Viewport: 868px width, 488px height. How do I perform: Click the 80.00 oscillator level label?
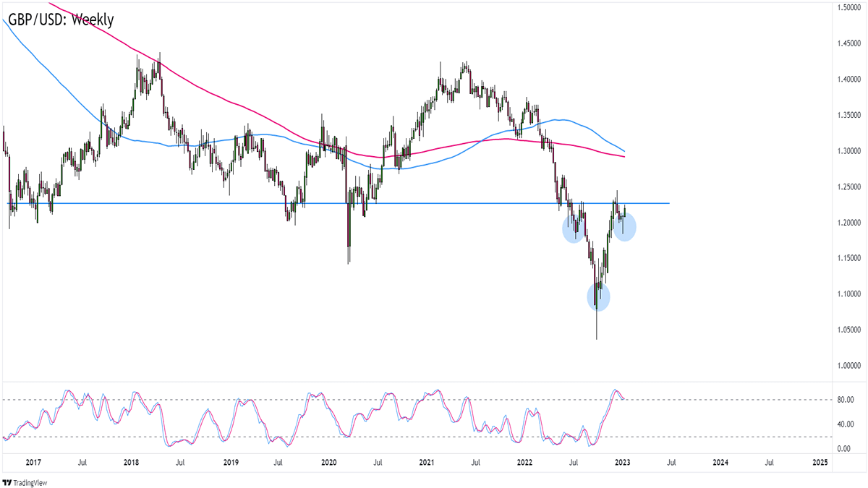coord(844,400)
